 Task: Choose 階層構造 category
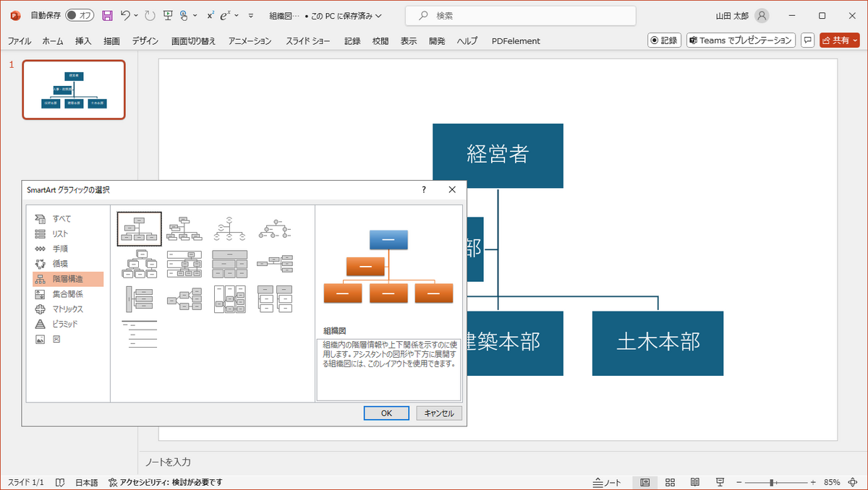click(x=68, y=279)
